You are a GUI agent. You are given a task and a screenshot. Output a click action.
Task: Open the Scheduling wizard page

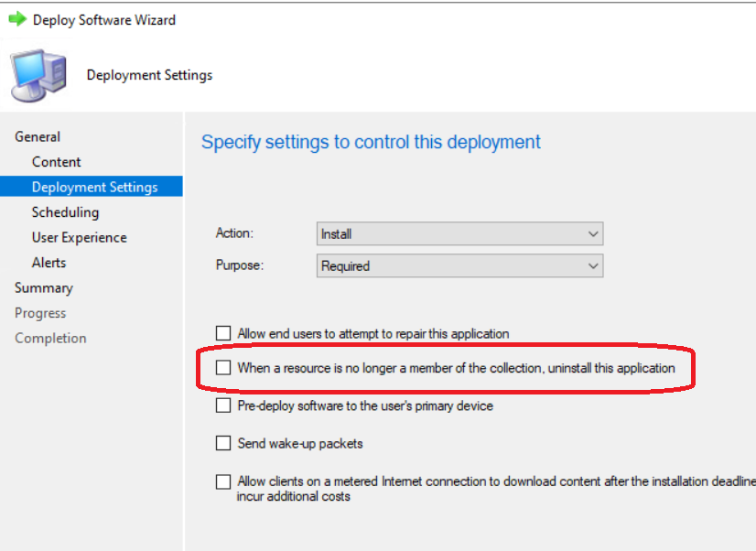coord(65,212)
